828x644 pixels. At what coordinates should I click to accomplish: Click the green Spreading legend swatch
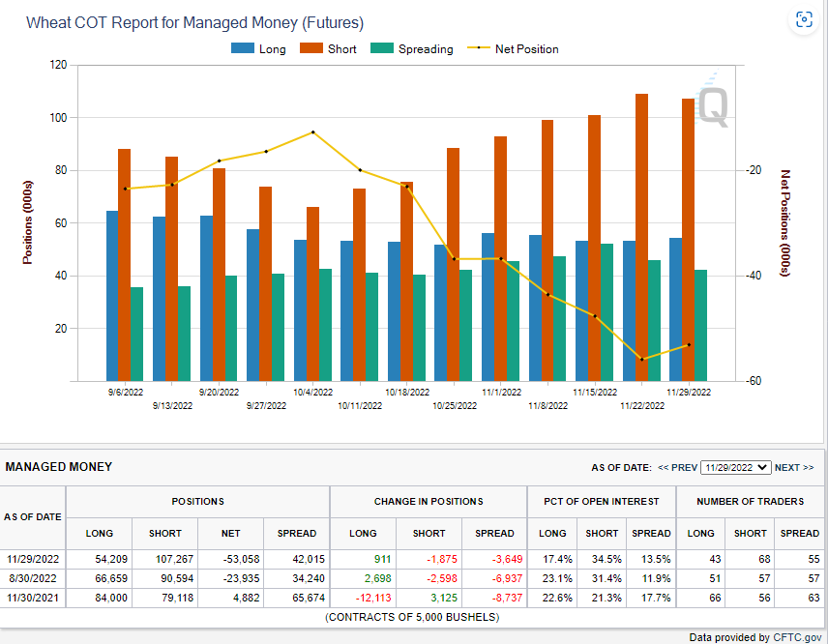382,48
